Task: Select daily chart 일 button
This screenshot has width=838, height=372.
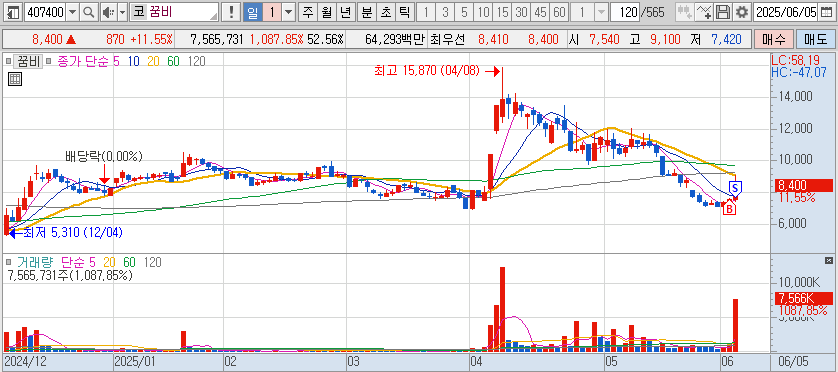Action: tap(252, 12)
